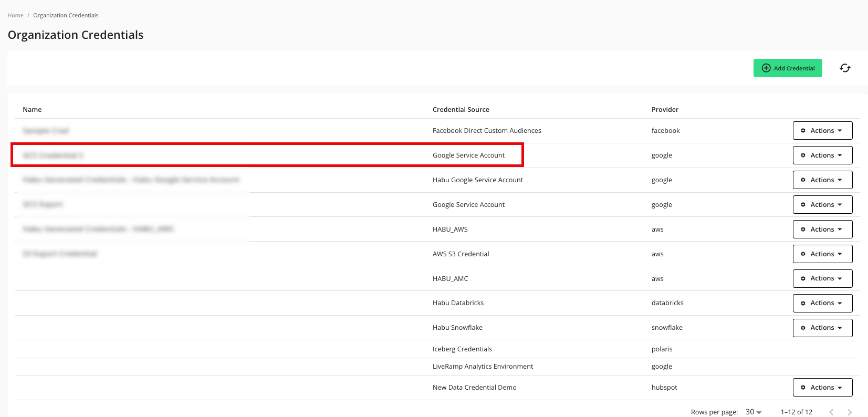Open Actions for AWS S3 Credential row

pyautogui.click(x=822, y=254)
